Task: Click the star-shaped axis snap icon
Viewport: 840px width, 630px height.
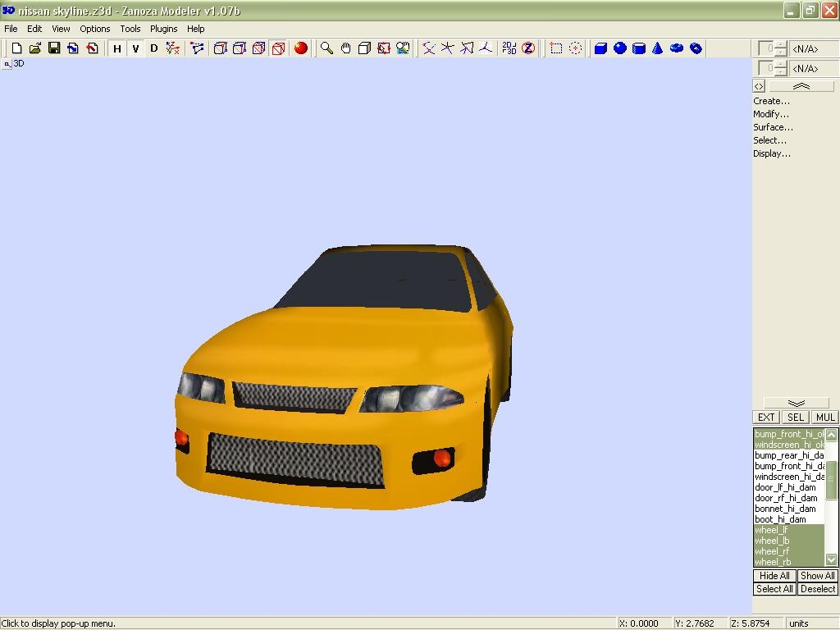Action: click(447, 48)
